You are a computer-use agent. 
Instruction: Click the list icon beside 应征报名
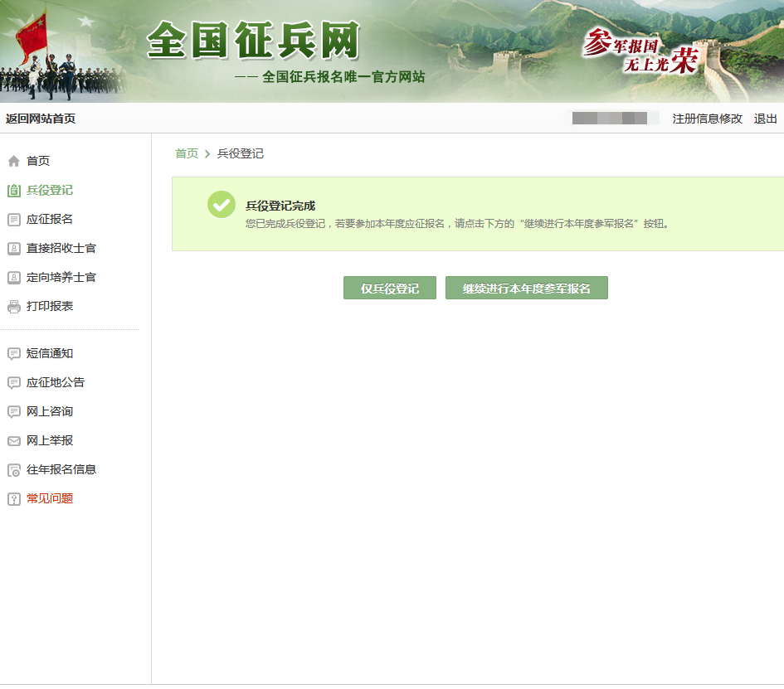click(13, 220)
